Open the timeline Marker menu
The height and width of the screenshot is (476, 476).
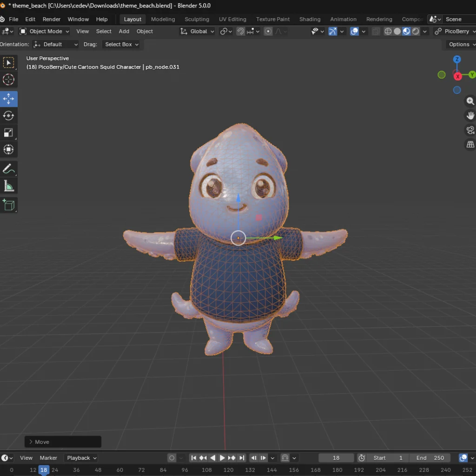48,458
